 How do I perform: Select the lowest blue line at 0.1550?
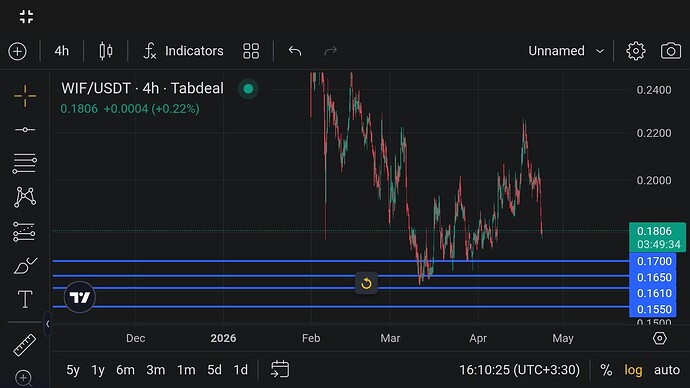click(x=341, y=307)
